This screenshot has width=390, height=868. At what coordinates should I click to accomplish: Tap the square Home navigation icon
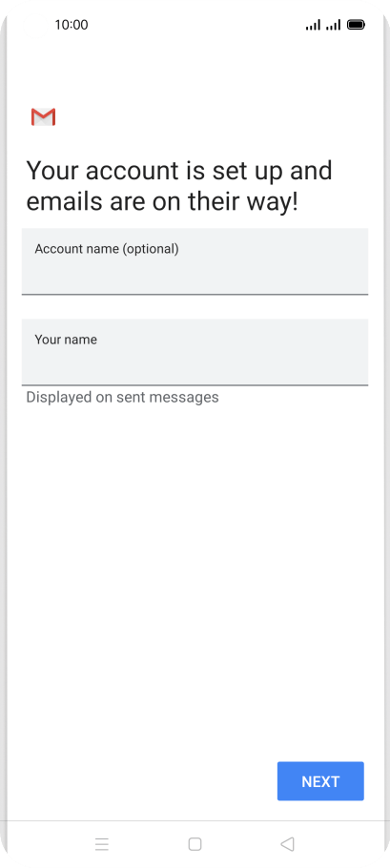coord(195,844)
